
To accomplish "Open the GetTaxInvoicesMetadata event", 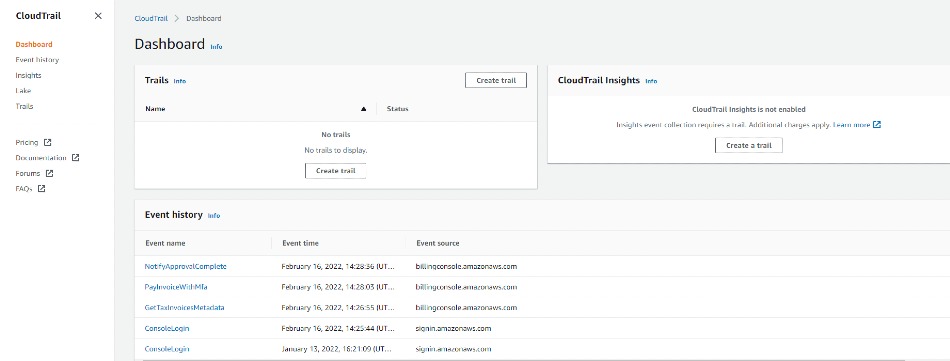I will [x=184, y=308].
